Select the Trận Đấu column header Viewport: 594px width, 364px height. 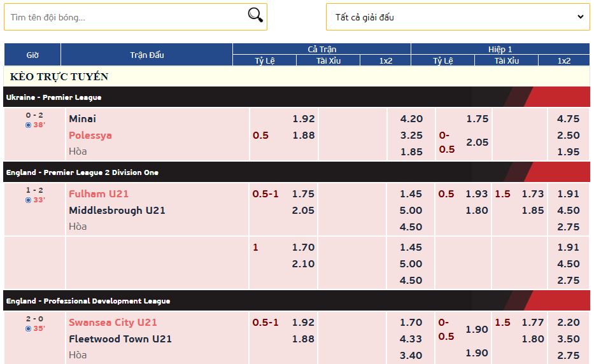pyautogui.click(x=147, y=55)
